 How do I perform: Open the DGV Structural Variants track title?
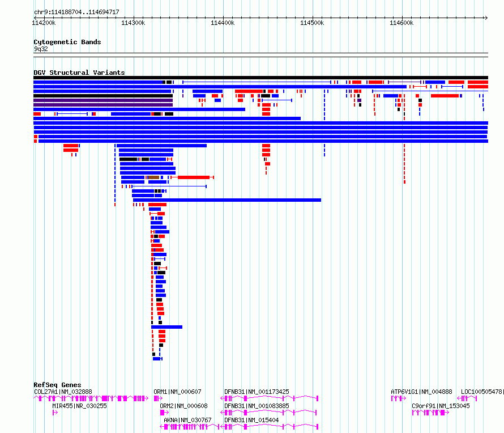[79, 73]
